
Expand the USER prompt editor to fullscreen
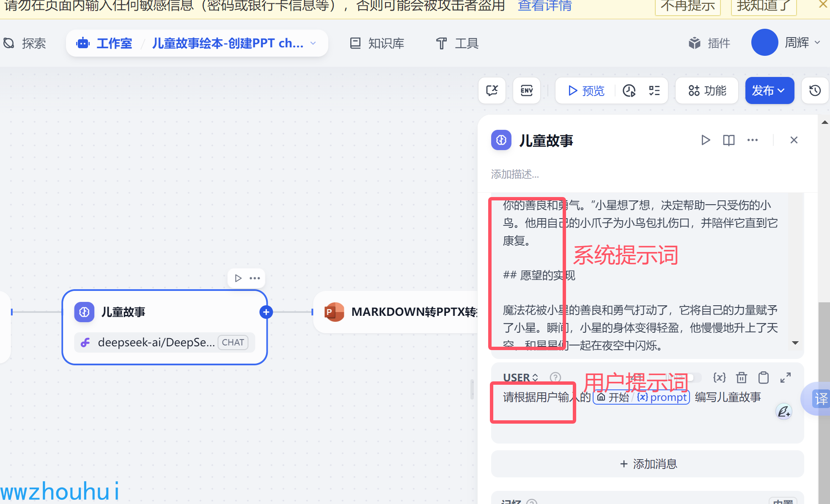786,377
